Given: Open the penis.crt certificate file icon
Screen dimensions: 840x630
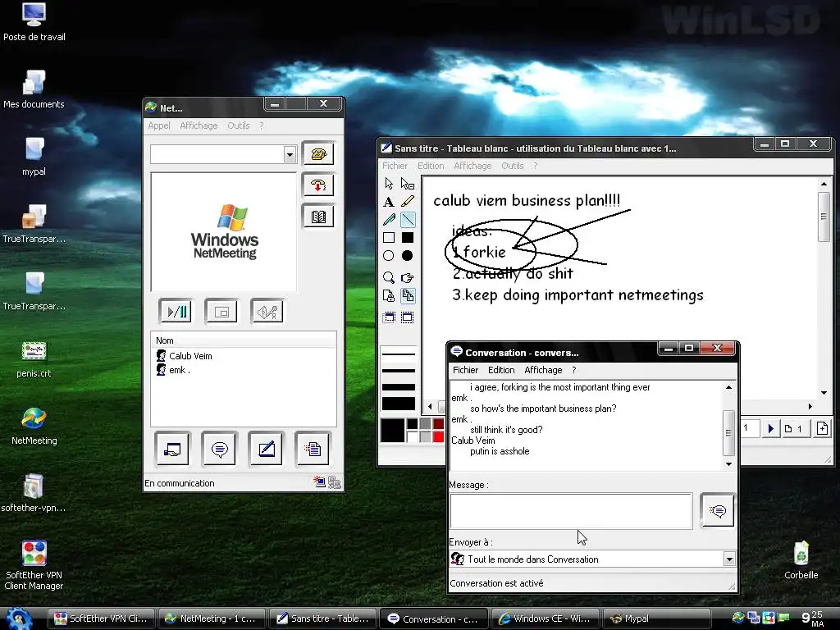Looking at the screenshot, I should tap(34, 359).
